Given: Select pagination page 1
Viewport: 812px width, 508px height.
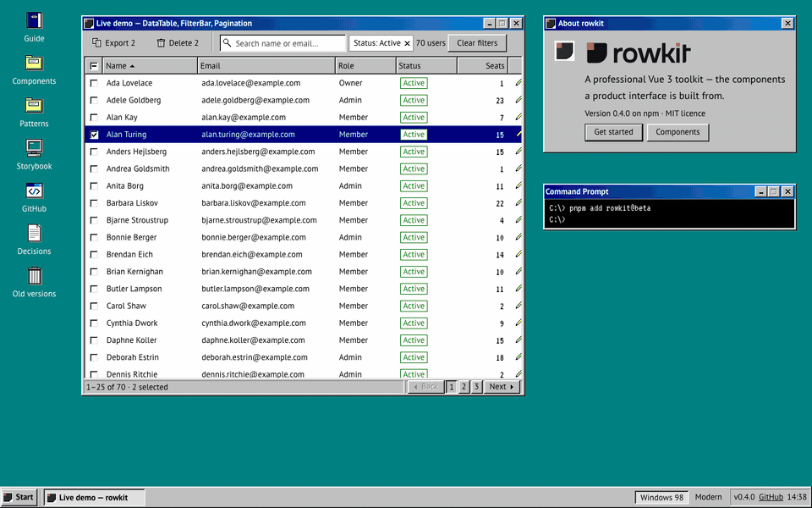Looking at the screenshot, I should click(x=451, y=387).
